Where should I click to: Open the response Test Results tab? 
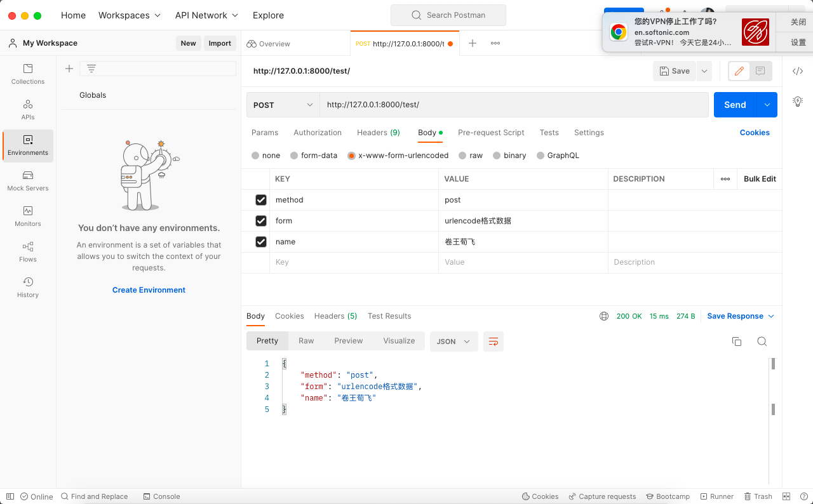pos(389,316)
